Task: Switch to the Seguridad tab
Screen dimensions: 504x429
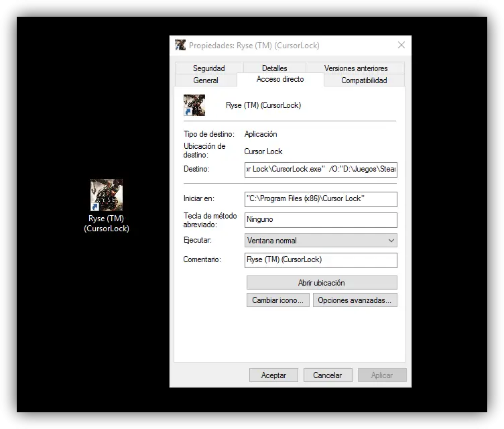Action: click(209, 68)
